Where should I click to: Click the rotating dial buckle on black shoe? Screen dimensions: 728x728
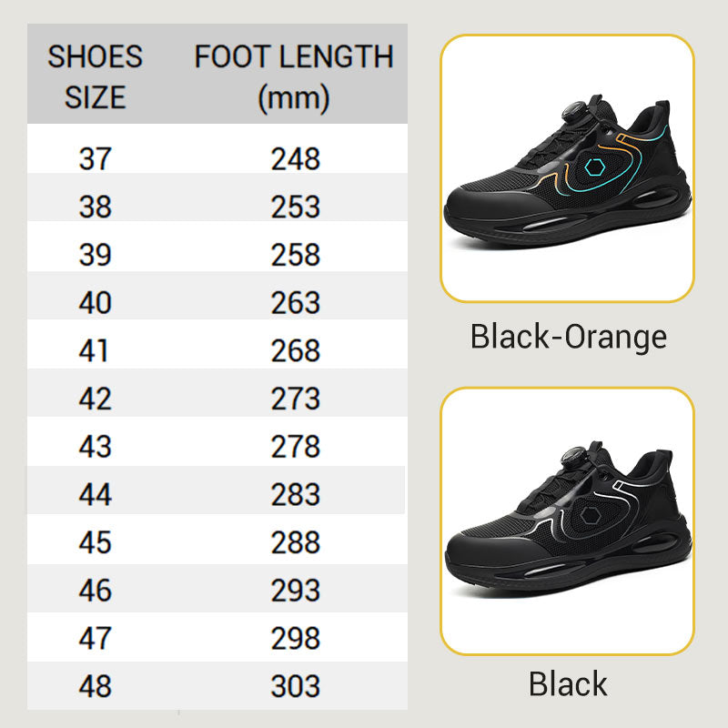point(574,456)
